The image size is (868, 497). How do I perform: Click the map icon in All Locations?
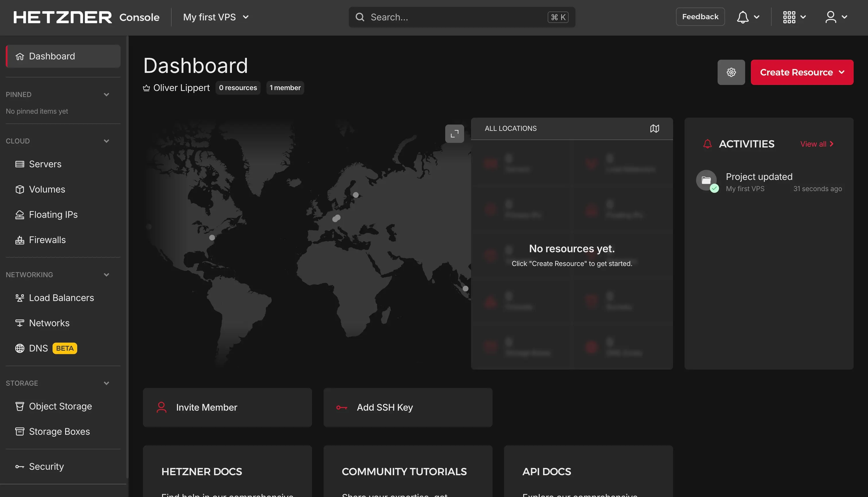(654, 129)
